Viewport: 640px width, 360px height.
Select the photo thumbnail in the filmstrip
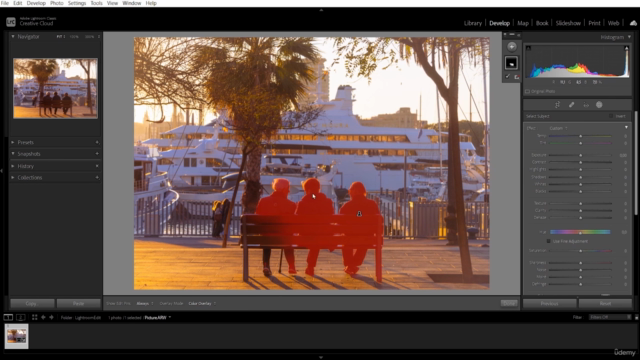tap(17, 336)
